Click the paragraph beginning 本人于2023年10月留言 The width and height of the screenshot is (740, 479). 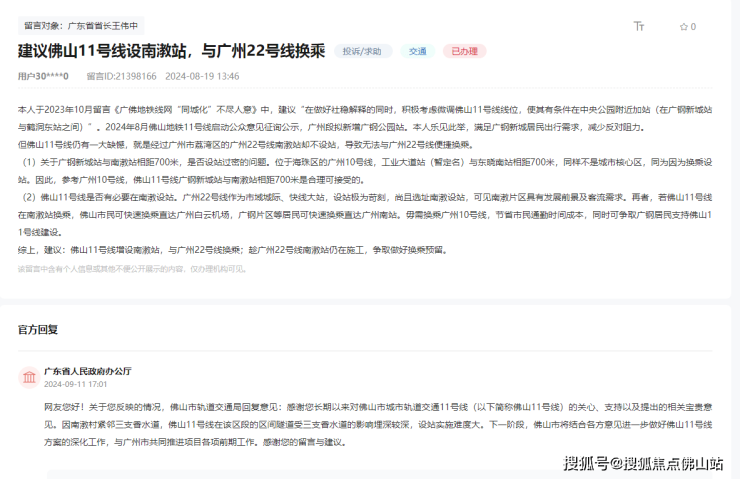tap(365, 118)
